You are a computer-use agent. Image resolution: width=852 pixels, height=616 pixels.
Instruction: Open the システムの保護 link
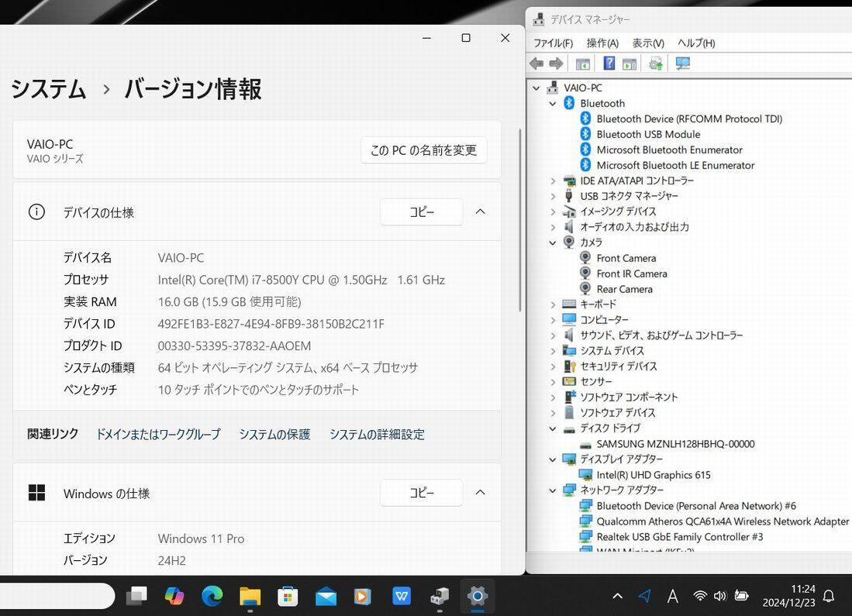275,434
